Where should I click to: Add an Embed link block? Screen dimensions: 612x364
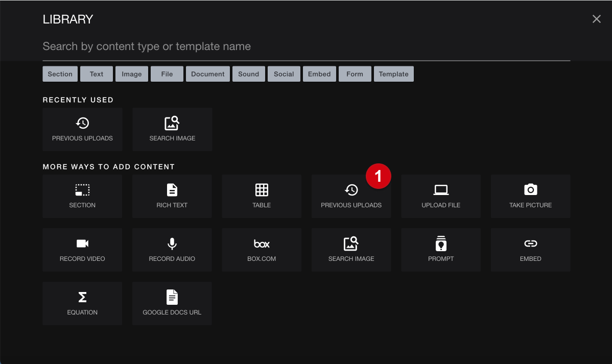530,250
